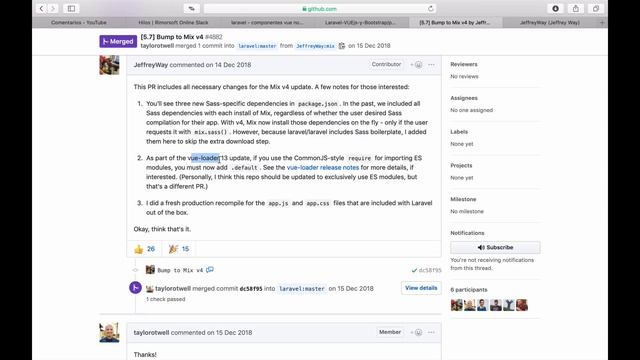The image size is (640, 360).
Task: Add reaction to JeffreyWay's comment
Action: click(417, 64)
